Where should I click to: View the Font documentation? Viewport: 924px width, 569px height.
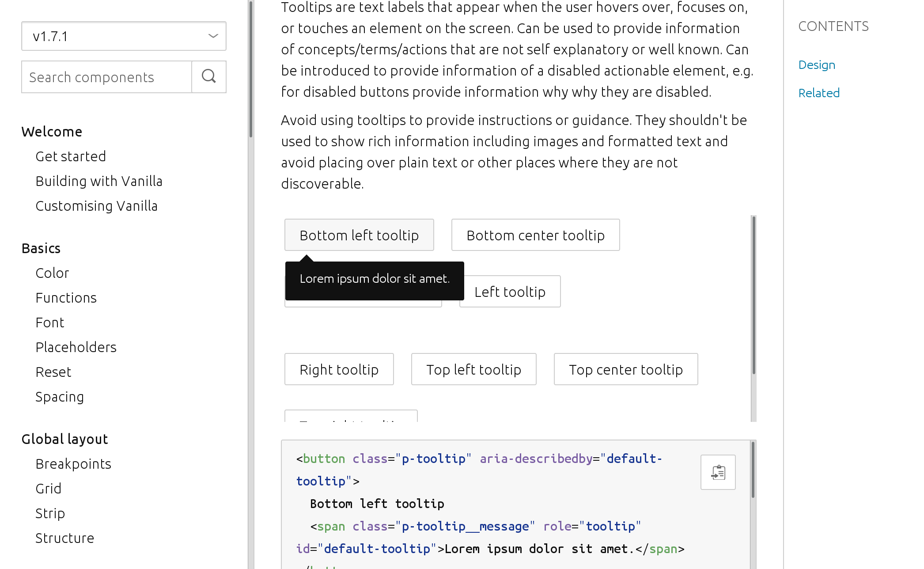tap(49, 322)
